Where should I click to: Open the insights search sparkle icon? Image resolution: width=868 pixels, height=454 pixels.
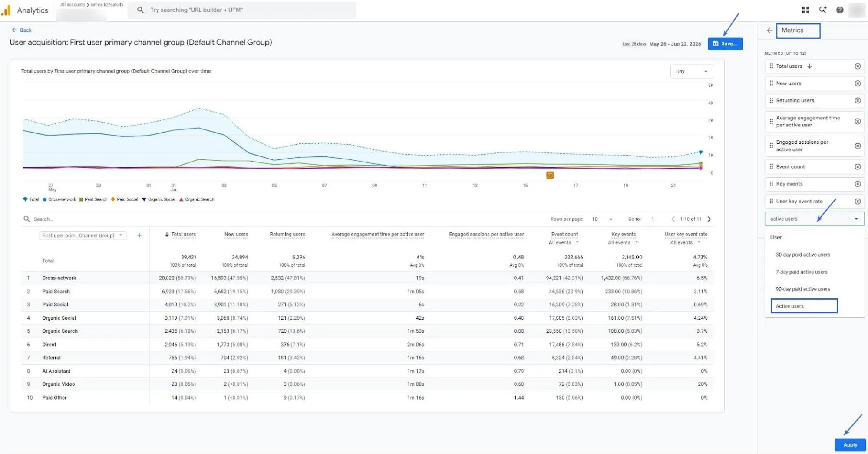823,10
